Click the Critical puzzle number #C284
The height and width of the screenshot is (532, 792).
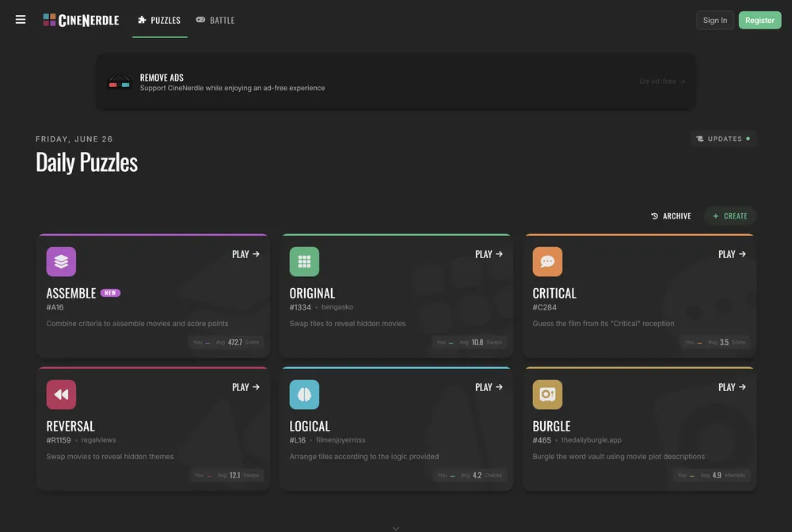[x=545, y=307]
